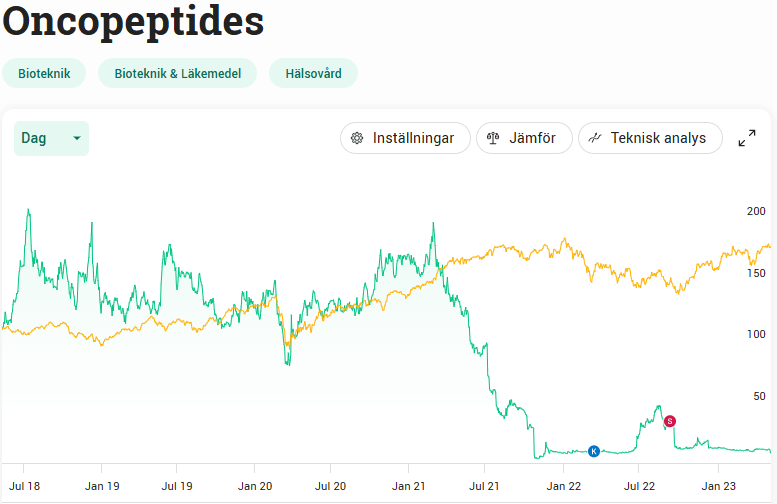Viewport: 777px width, 504px height.
Task: Select the blue K marker on the chart
Action: tap(594, 451)
